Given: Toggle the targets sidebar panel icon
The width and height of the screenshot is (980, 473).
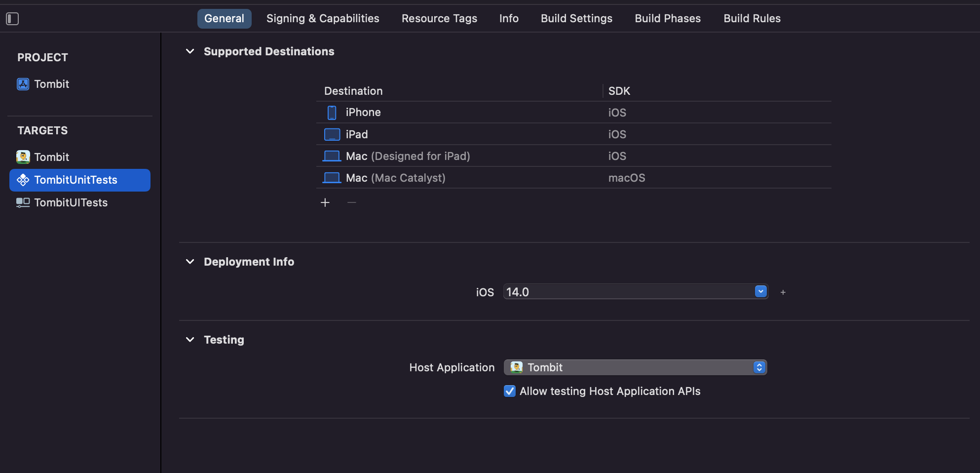Looking at the screenshot, I should 12,19.
